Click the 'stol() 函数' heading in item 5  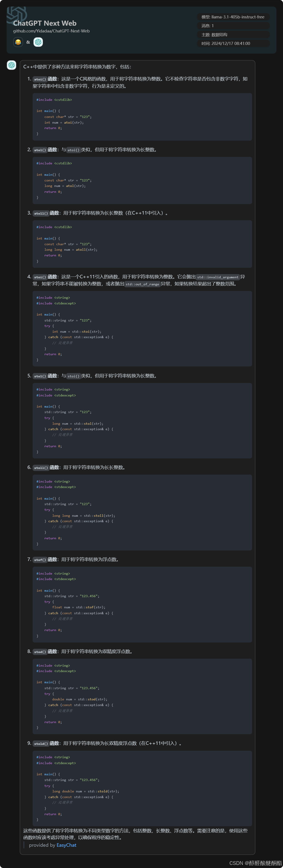click(45, 376)
